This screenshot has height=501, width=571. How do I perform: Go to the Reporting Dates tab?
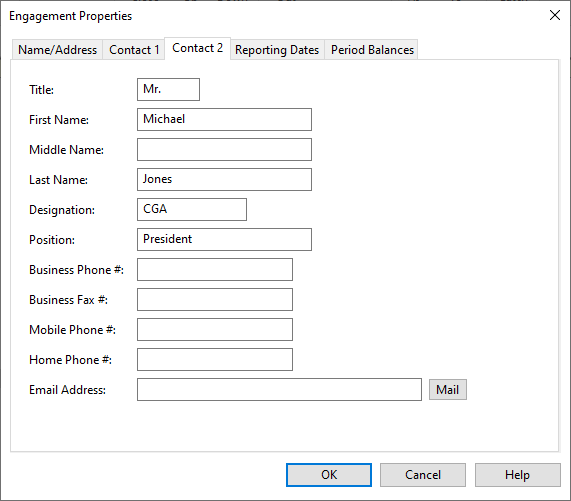[277, 50]
